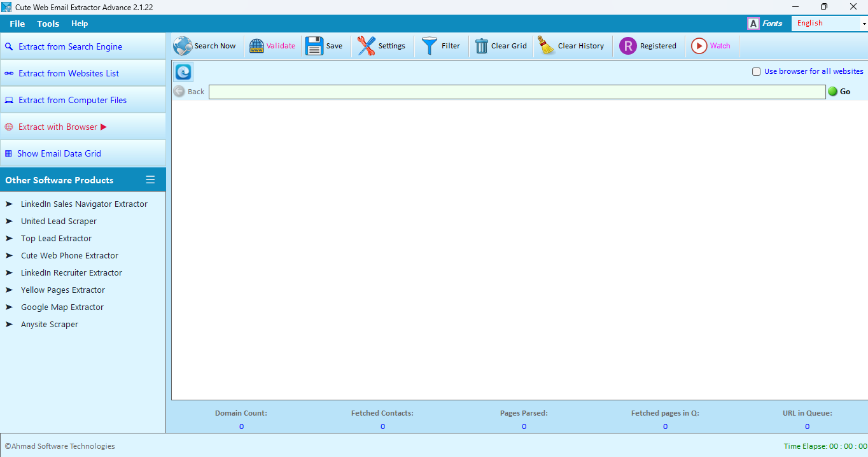Image resolution: width=868 pixels, height=457 pixels.
Task: Click the Go text beside the address bar
Action: (845, 92)
